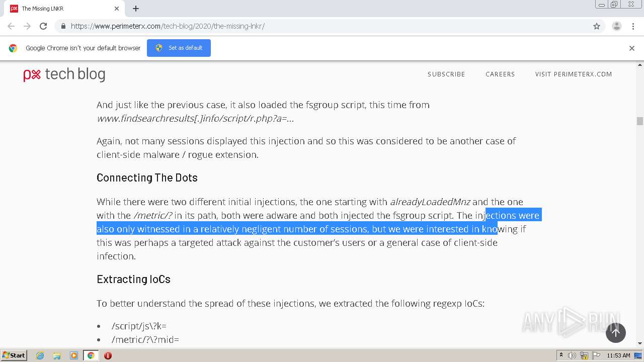Click the /script/js\?k= list item
This screenshot has height=362, width=644.
point(139,326)
